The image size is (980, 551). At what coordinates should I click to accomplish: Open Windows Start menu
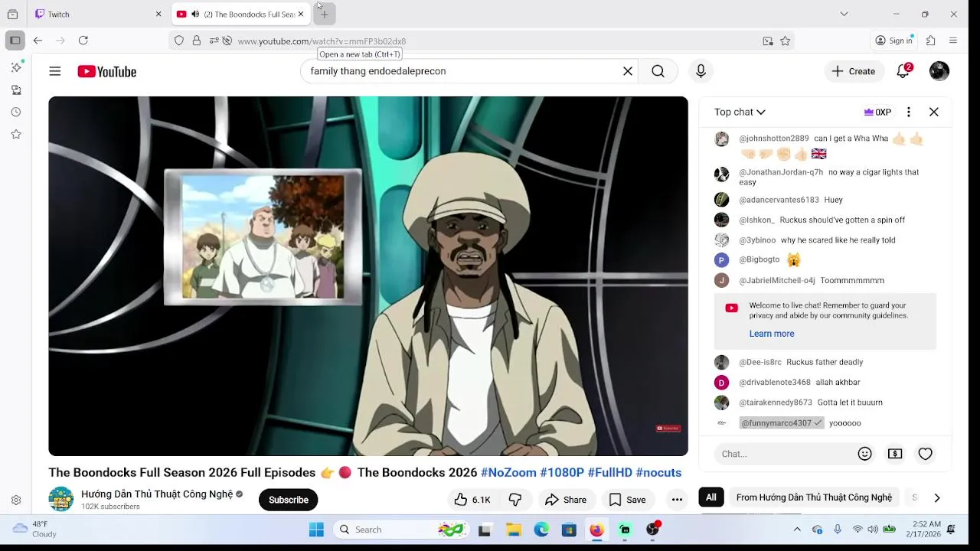pyautogui.click(x=316, y=530)
